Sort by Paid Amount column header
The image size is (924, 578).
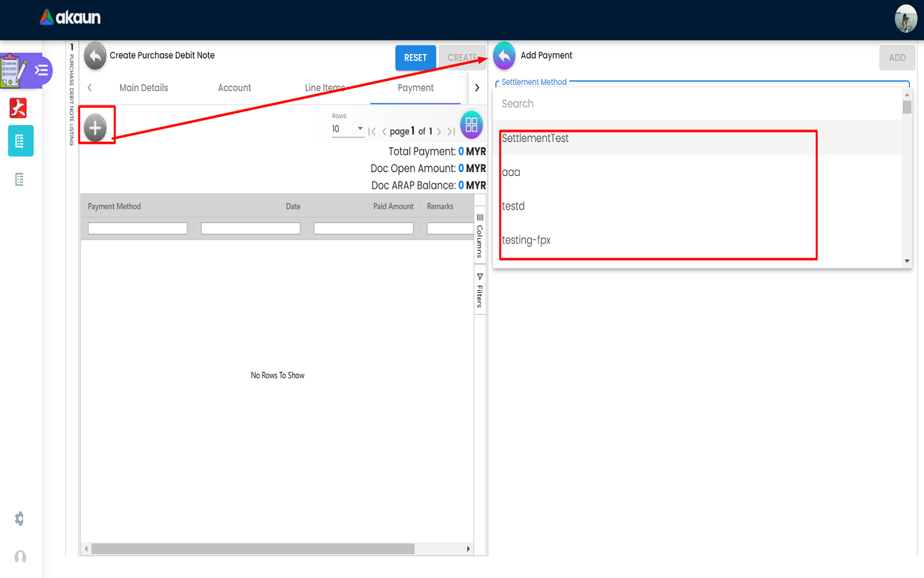[x=393, y=206]
